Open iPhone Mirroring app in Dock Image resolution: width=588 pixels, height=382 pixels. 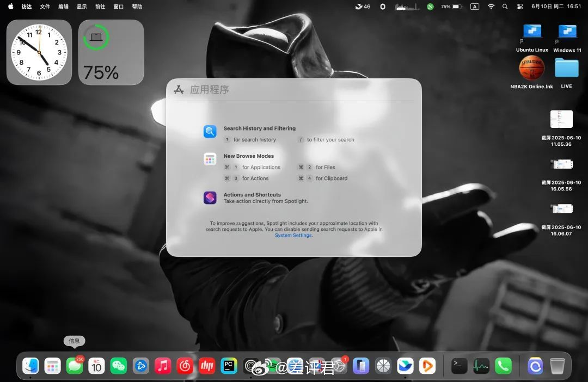(x=361, y=366)
